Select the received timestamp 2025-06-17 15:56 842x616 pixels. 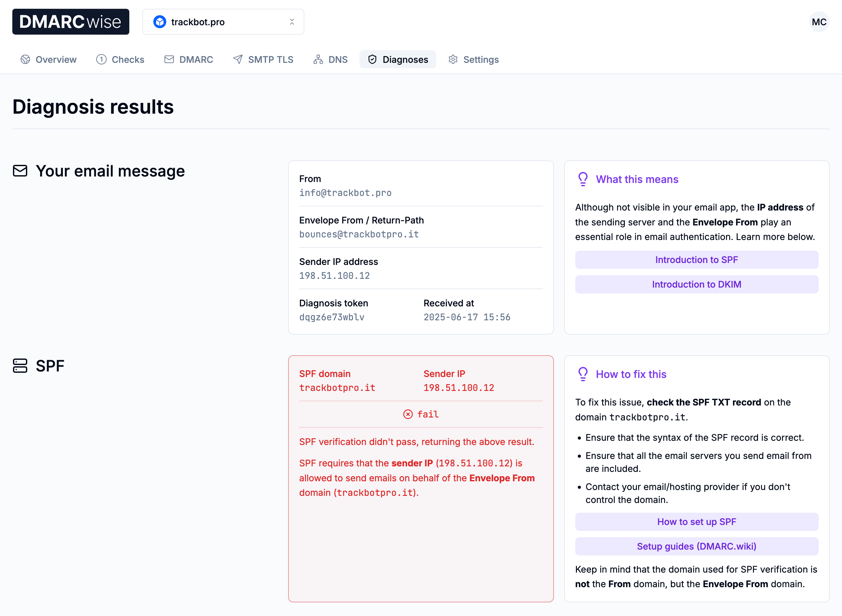point(467,317)
